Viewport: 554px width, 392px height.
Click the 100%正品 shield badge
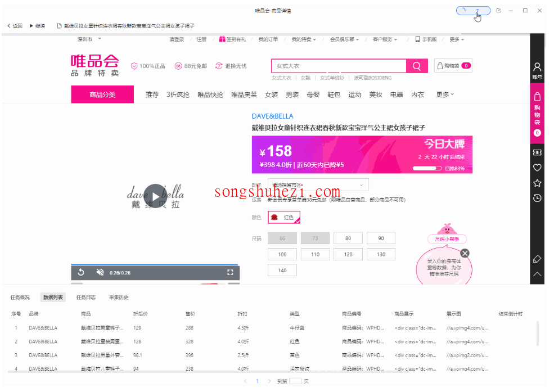148,66
